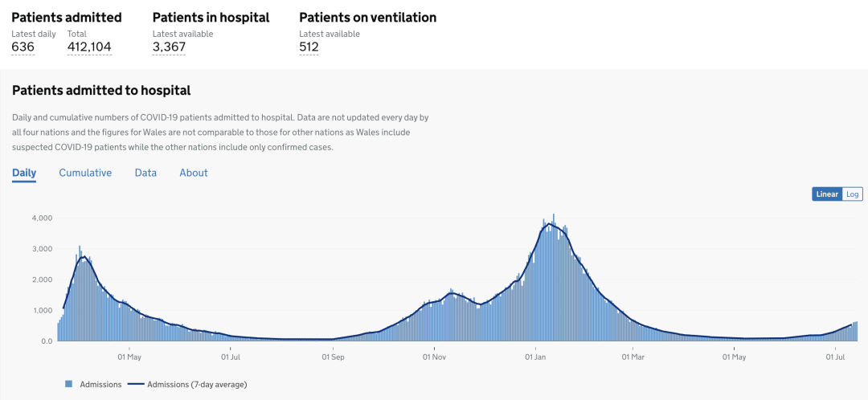Select the Daily tab
The height and width of the screenshot is (400, 868).
(x=24, y=173)
